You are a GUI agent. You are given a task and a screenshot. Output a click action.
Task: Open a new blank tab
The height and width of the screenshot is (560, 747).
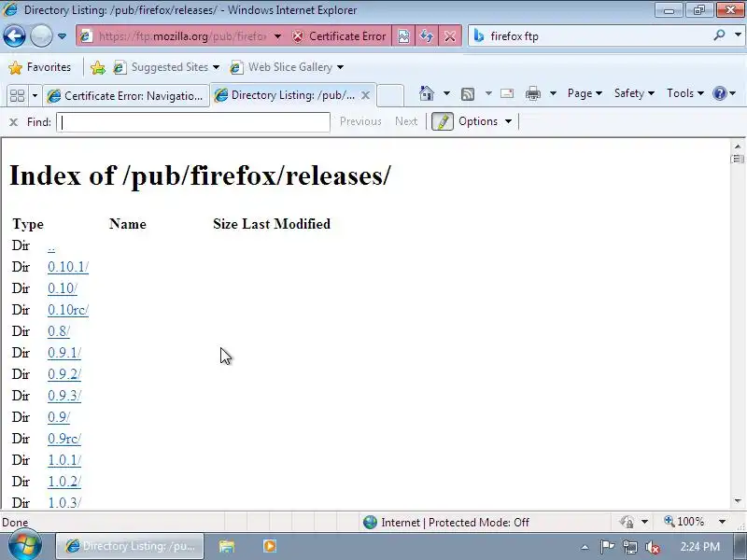tap(390, 95)
